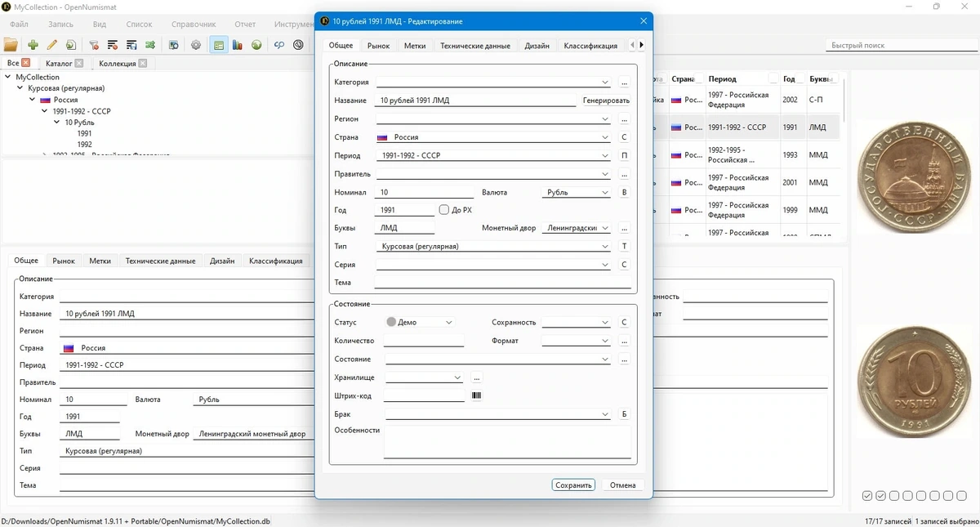Open the Файл menu

coord(19,25)
